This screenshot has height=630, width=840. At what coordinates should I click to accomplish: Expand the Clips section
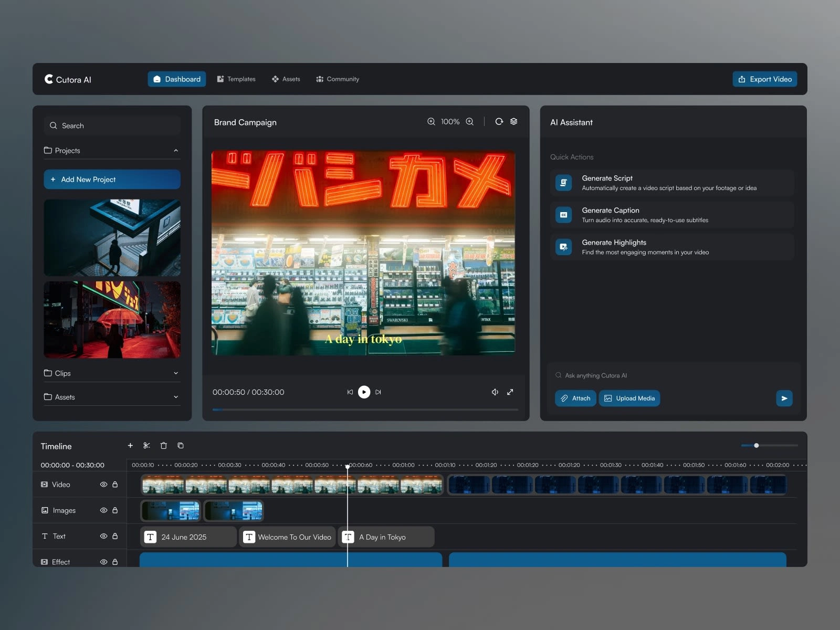point(176,373)
